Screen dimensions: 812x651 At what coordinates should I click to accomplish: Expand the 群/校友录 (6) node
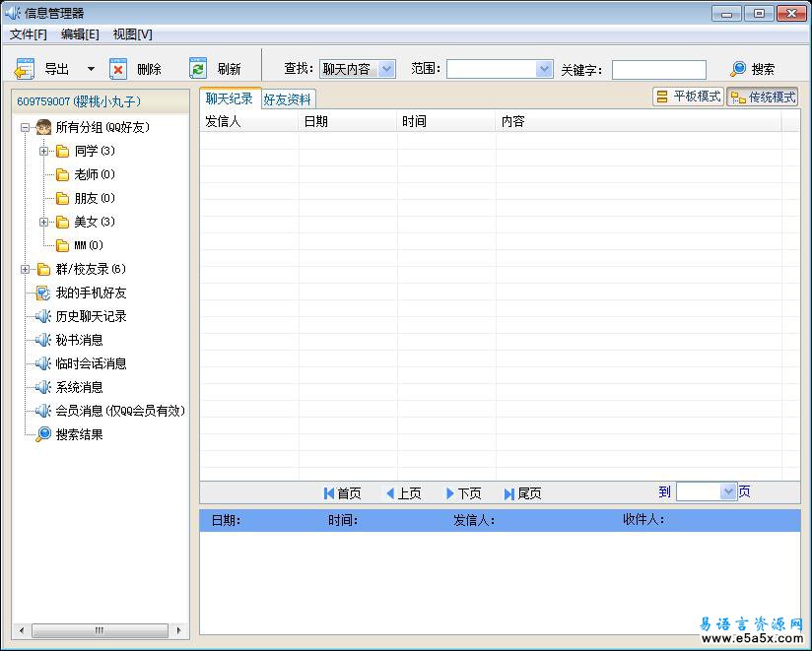25,269
